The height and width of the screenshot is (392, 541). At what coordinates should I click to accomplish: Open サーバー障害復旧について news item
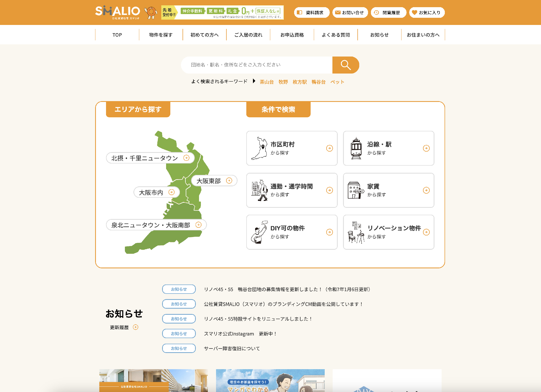coord(232,348)
